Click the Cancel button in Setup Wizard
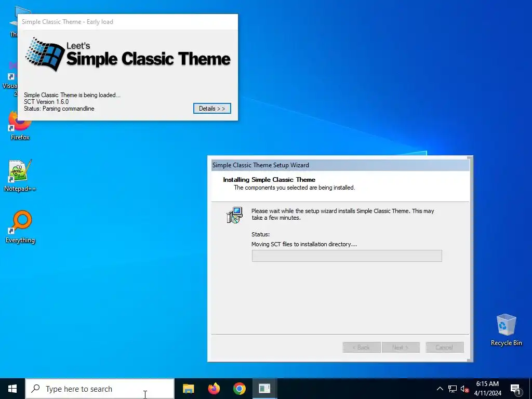 tap(445, 348)
